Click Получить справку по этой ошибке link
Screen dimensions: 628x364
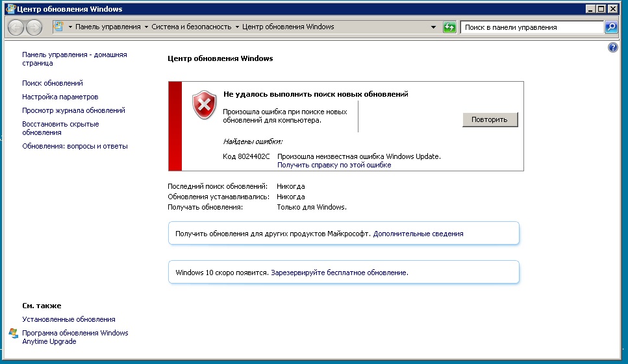[334, 165]
